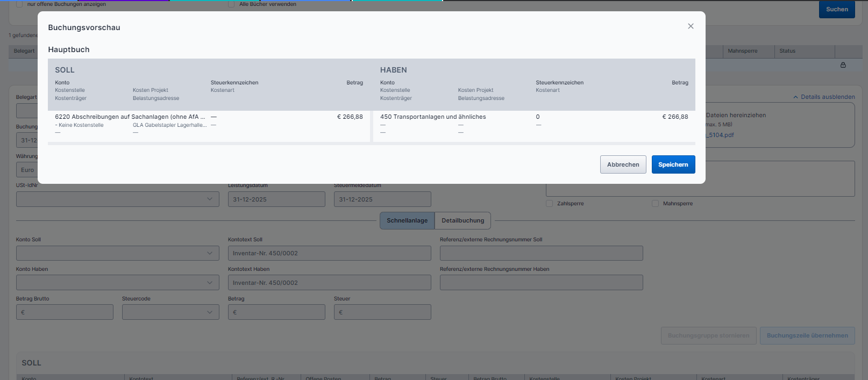Click Abbrechen in the booking preview
Screen dimensions: 868x380
(x=623, y=164)
